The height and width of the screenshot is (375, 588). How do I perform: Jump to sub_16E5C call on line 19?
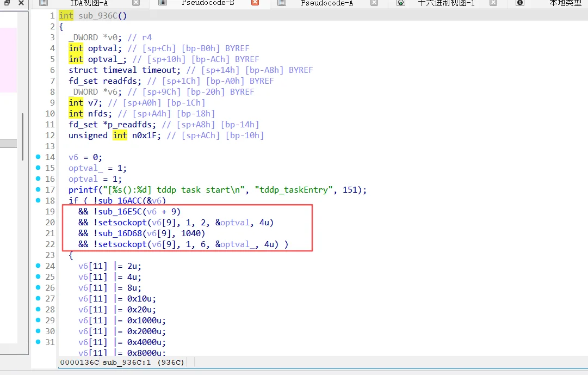point(120,212)
